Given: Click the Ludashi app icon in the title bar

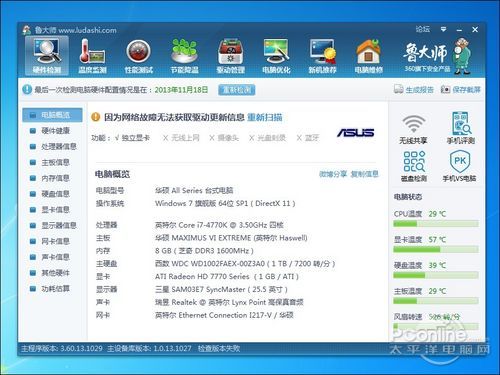Looking at the screenshot, I should pyautogui.click(x=26, y=30).
